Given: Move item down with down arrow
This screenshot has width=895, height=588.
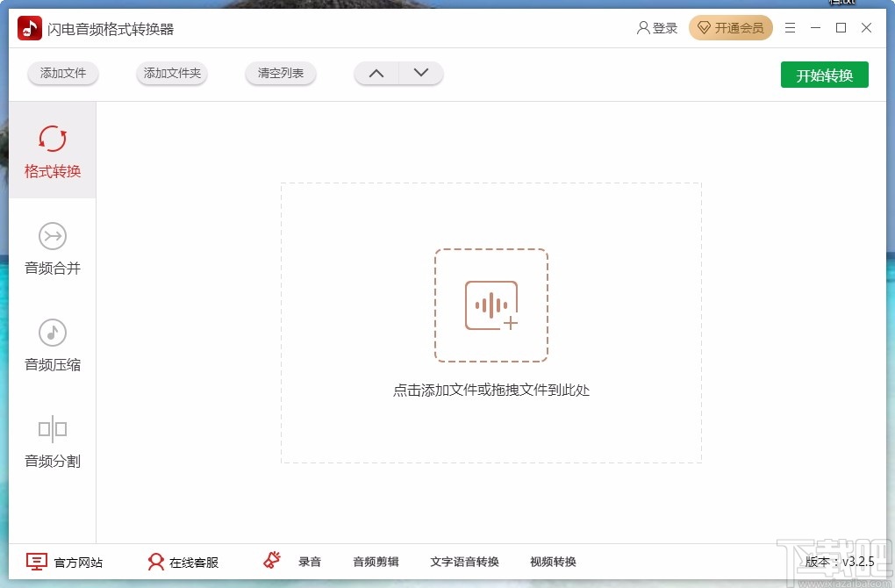Looking at the screenshot, I should (x=420, y=73).
